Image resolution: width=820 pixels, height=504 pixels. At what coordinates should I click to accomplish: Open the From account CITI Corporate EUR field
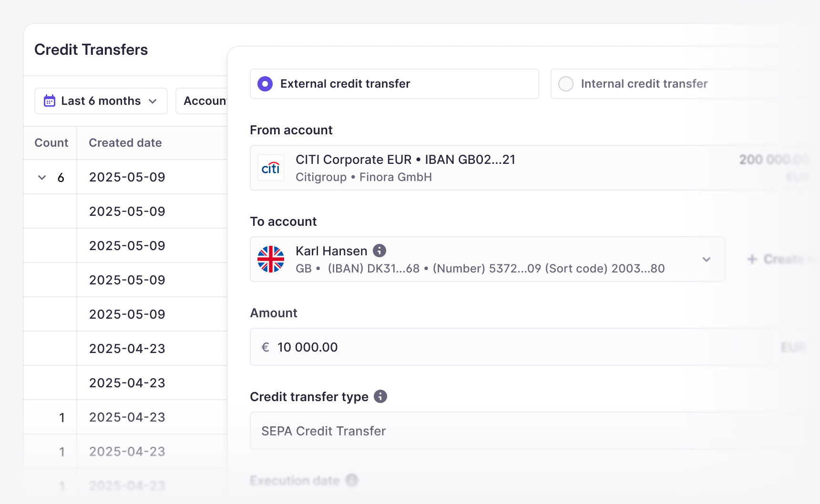click(529, 168)
